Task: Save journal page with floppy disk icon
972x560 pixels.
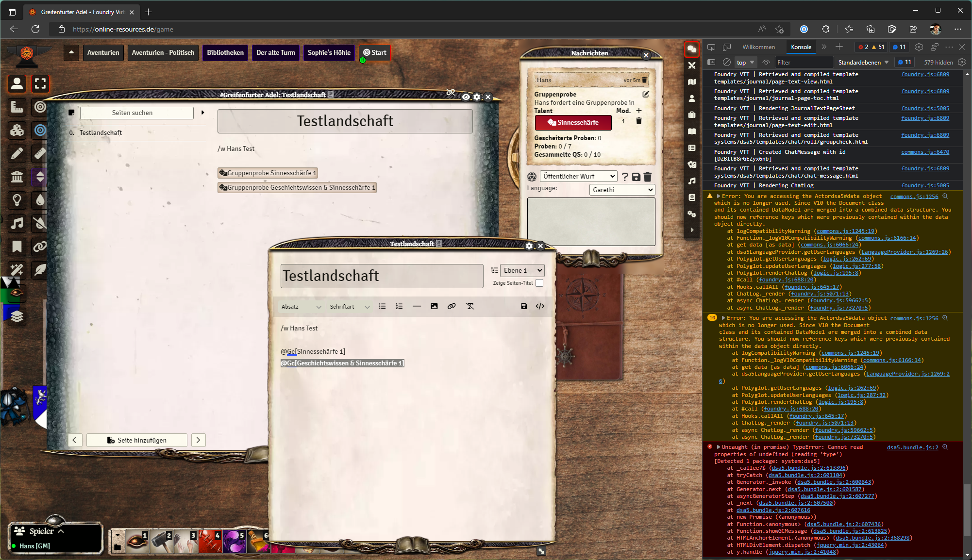Action: coord(524,306)
